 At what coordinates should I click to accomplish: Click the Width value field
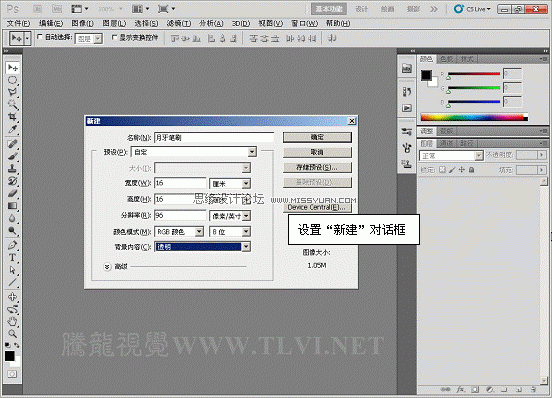(x=180, y=183)
